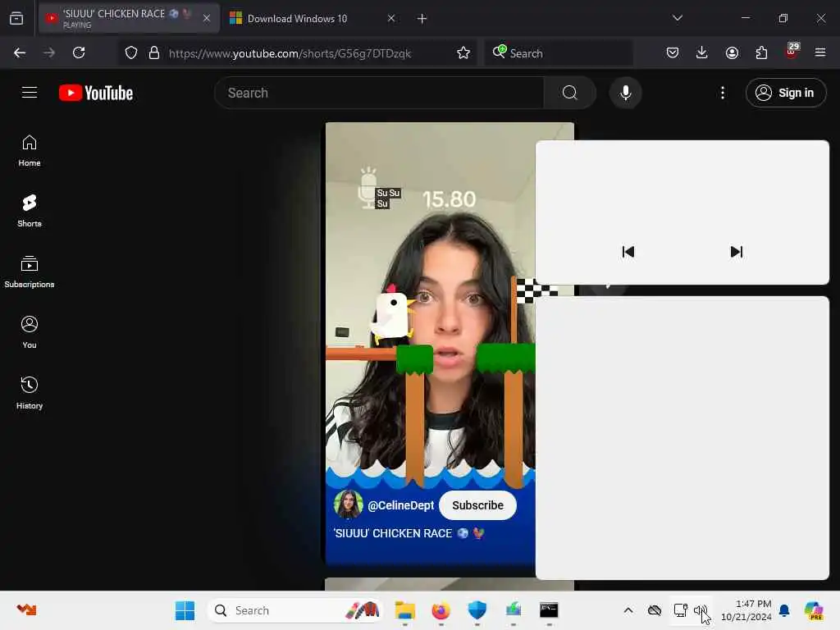Skip to the previous track
Image resolution: width=840 pixels, height=630 pixels.
click(628, 252)
